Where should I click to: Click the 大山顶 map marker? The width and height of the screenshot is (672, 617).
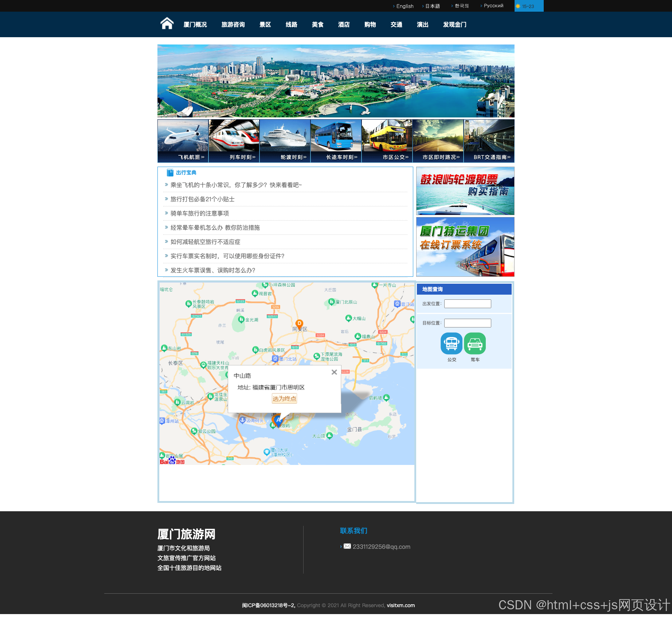coord(330,435)
